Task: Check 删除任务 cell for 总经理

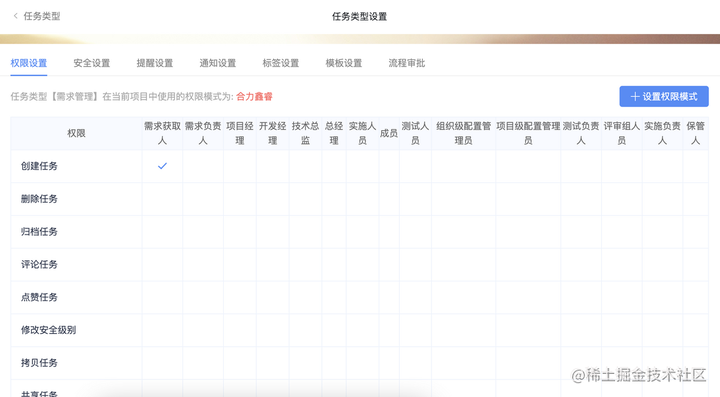Action: [334, 199]
